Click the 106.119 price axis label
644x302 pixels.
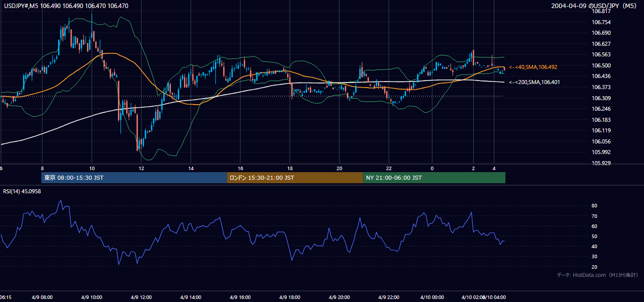[x=601, y=130]
